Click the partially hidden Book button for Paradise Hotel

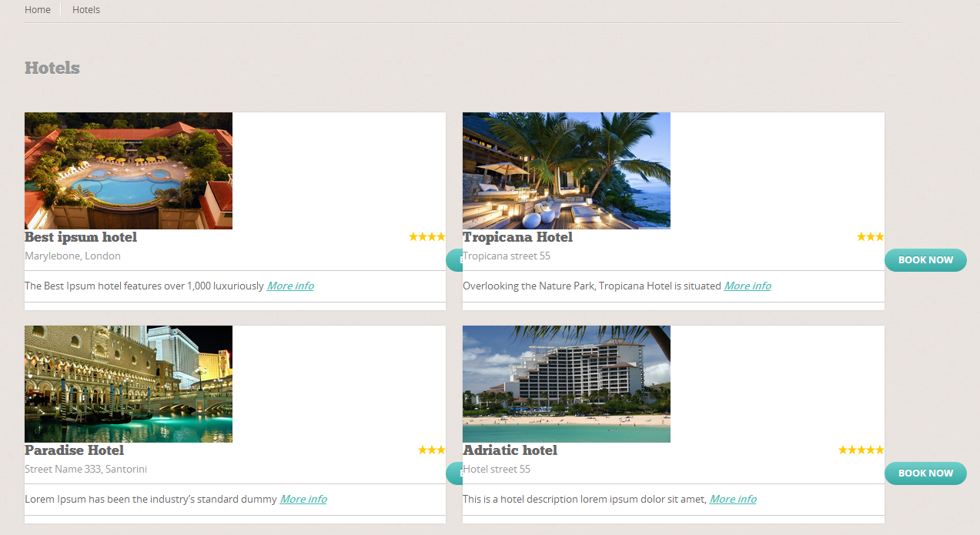click(454, 473)
